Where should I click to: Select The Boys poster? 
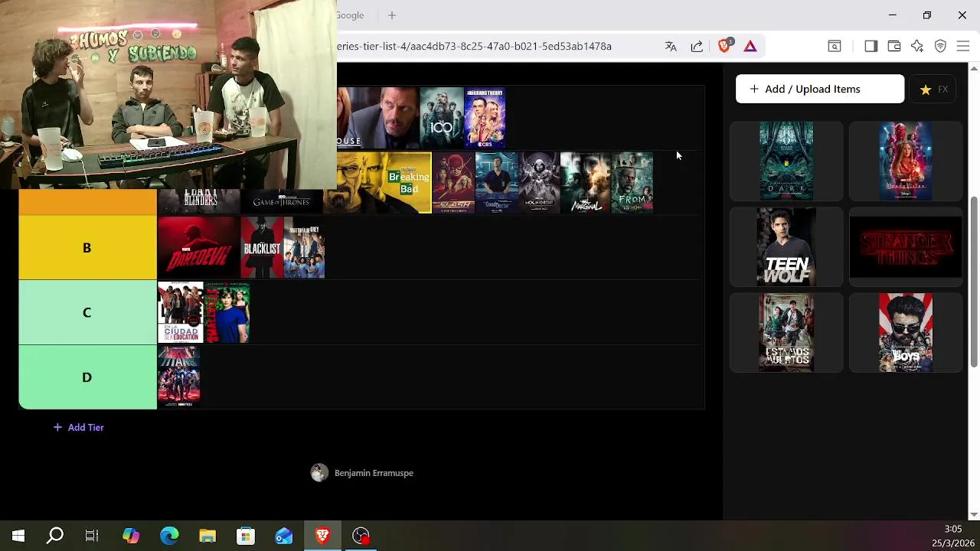(x=906, y=332)
